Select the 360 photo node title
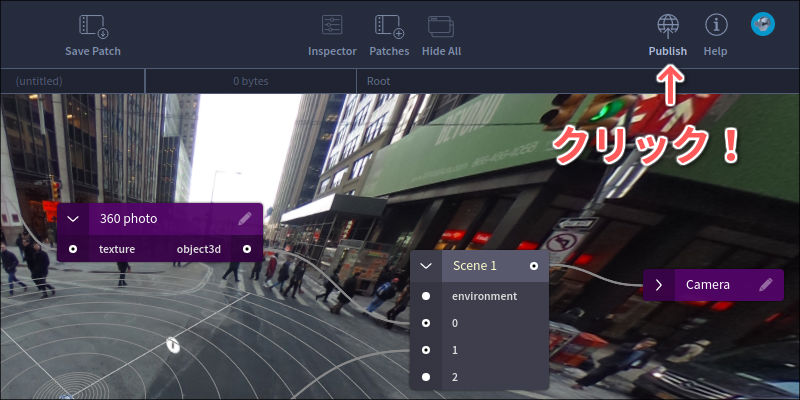This screenshot has height=400, width=800. (129, 219)
